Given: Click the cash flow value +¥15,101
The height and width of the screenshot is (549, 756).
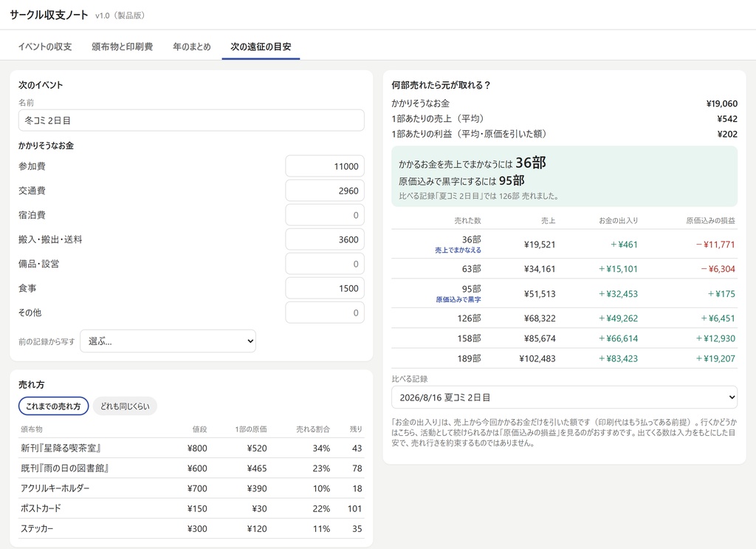Looking at the screenshot, I should pos(618,269).
